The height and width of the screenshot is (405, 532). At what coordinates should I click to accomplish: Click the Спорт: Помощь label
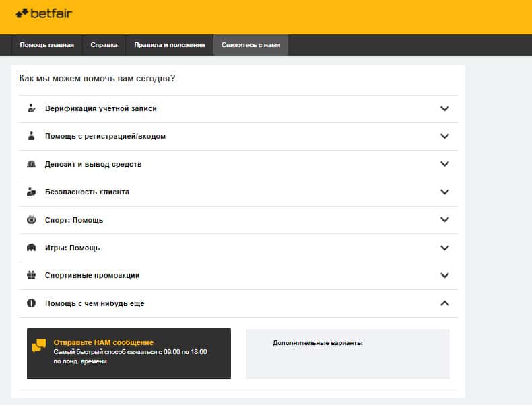coord(74,220)
